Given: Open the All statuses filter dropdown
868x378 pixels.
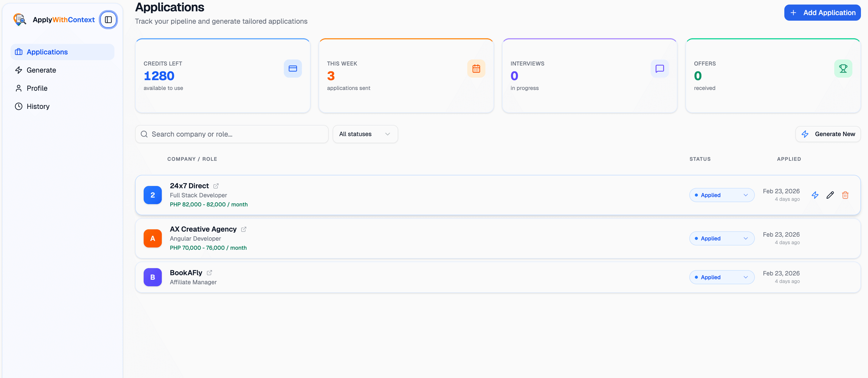Looking at the screenshot, I should [365, 134].
